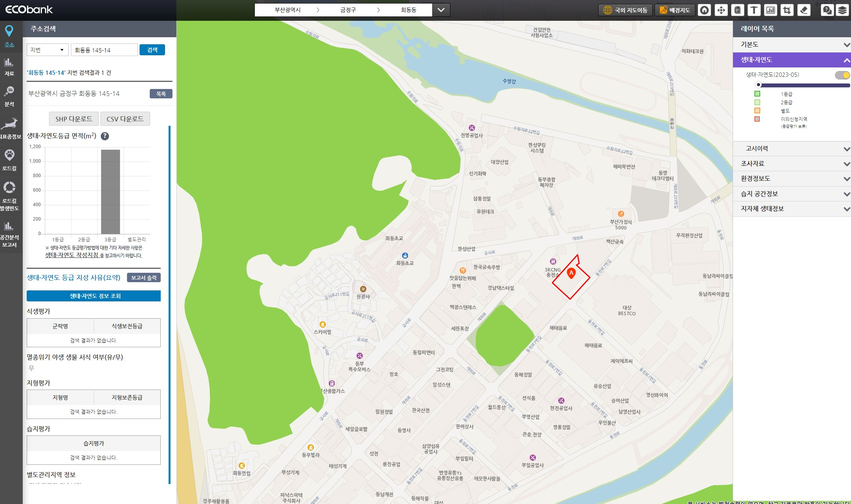Open the 자료 sidebar tab
The height and width of the screenshot is (504, 851).
(x=9, y=66)
